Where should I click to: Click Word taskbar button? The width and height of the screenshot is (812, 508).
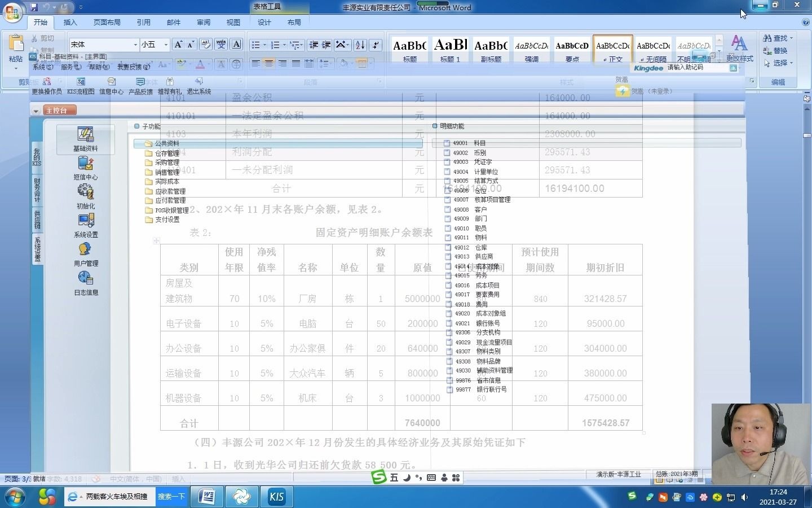pos(206,497)
